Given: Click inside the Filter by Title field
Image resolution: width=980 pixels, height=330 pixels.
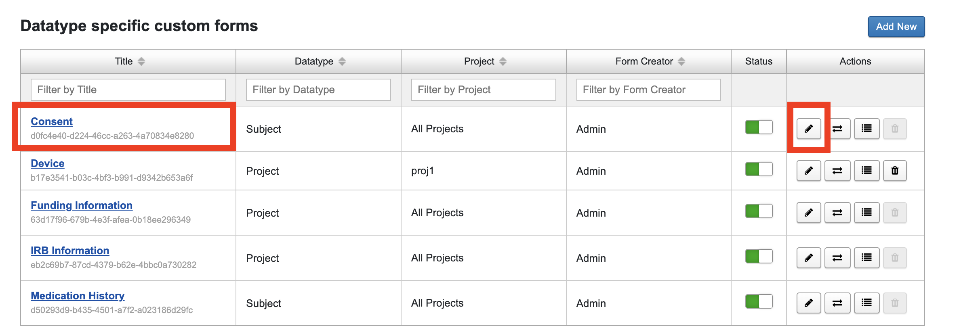Looking at the screenshot, I should (x=128, y=89).
